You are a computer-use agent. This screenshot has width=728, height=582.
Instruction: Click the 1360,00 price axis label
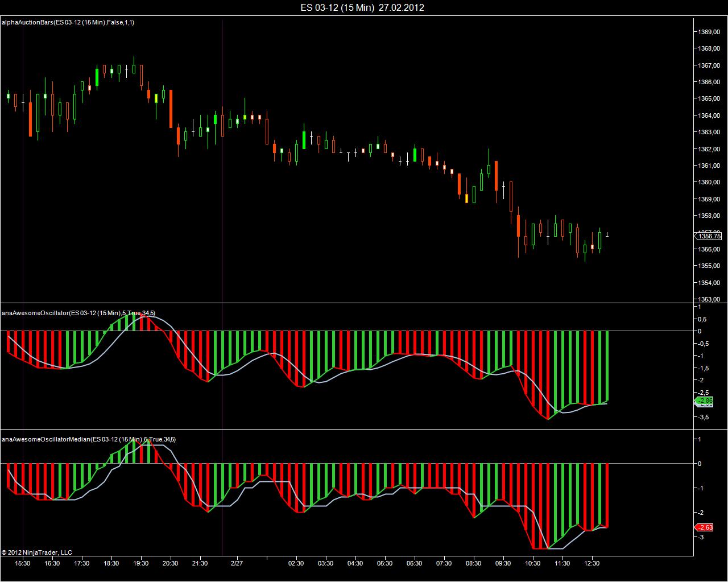pos(710,182)
